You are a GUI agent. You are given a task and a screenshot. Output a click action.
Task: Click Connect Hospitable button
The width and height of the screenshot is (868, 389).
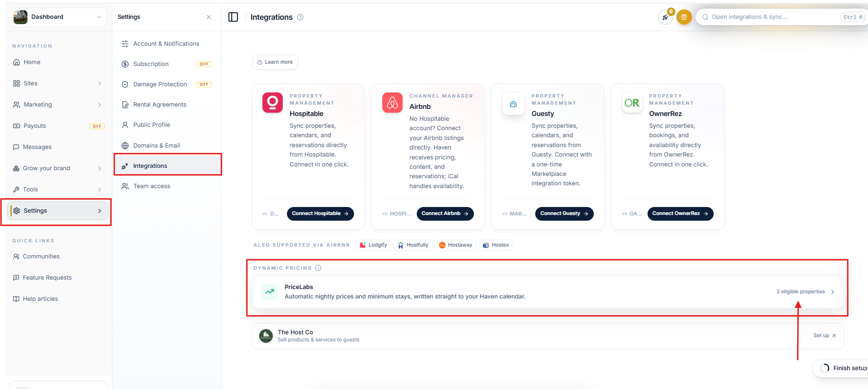[x=320, y=214]
